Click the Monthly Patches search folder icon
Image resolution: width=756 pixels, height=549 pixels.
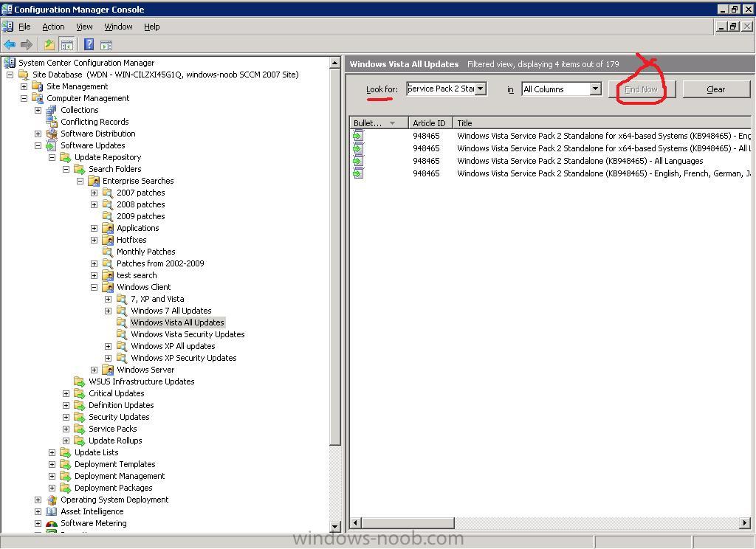point(108,252)
